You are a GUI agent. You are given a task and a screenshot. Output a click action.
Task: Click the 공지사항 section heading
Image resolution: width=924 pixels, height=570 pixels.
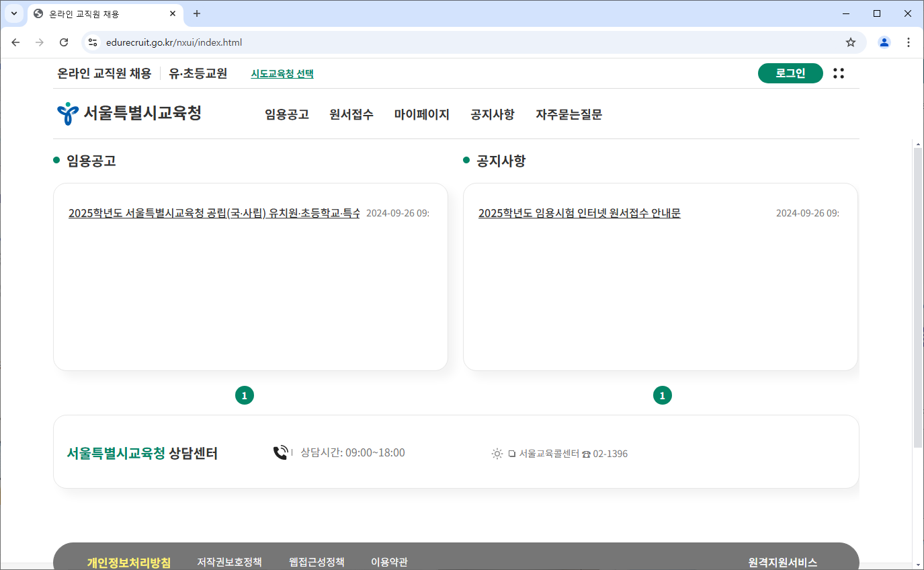(501, 161)
